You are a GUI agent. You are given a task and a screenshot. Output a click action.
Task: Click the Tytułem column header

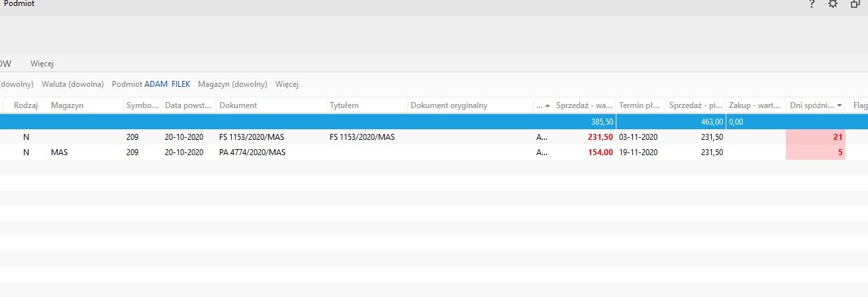(x=344, y=105)
